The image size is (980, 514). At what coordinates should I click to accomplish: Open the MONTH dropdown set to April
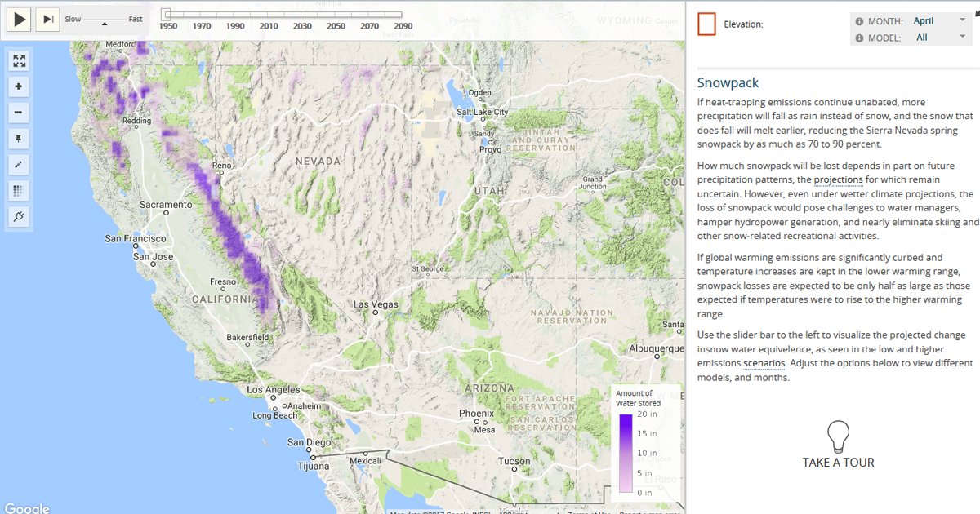pyautogui.click(x=939, y=21)
